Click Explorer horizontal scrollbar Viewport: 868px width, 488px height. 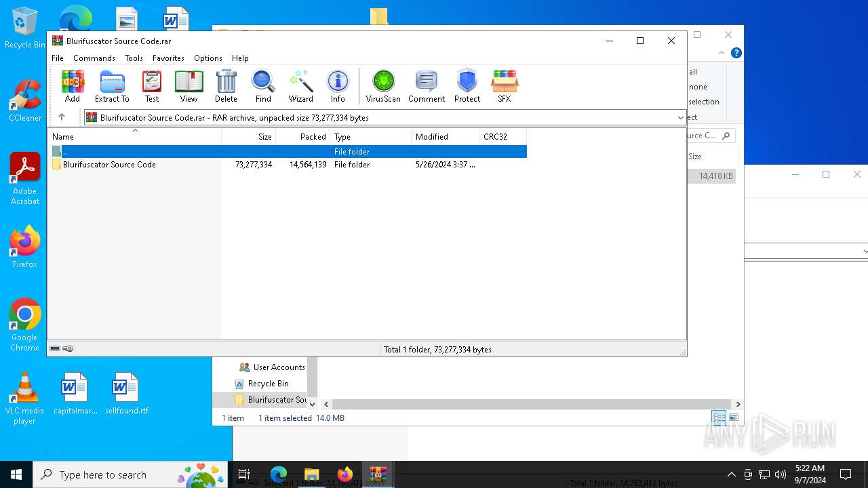tap(531, 404)
